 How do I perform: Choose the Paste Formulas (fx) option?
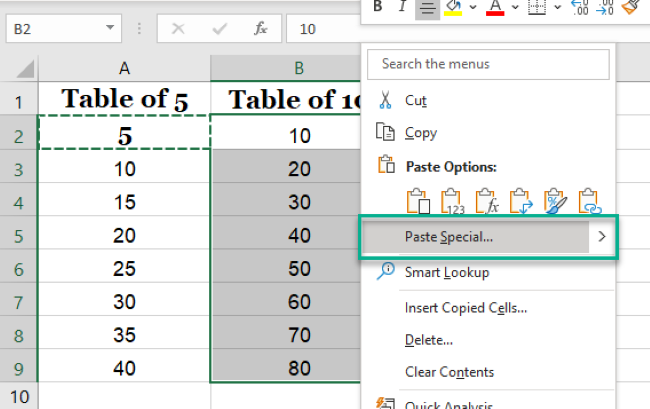pyautogui.click(x=487, y=203)
